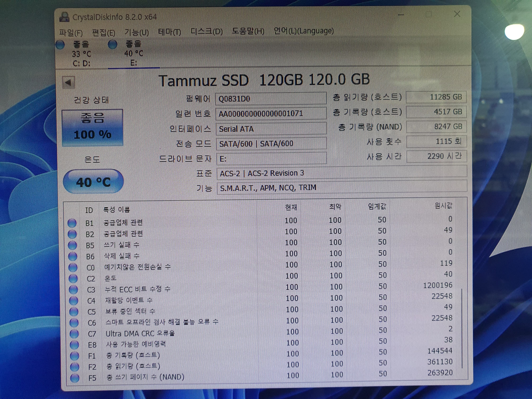Click the 원시값 column header

pyautogui.click(x=443, y=206)
